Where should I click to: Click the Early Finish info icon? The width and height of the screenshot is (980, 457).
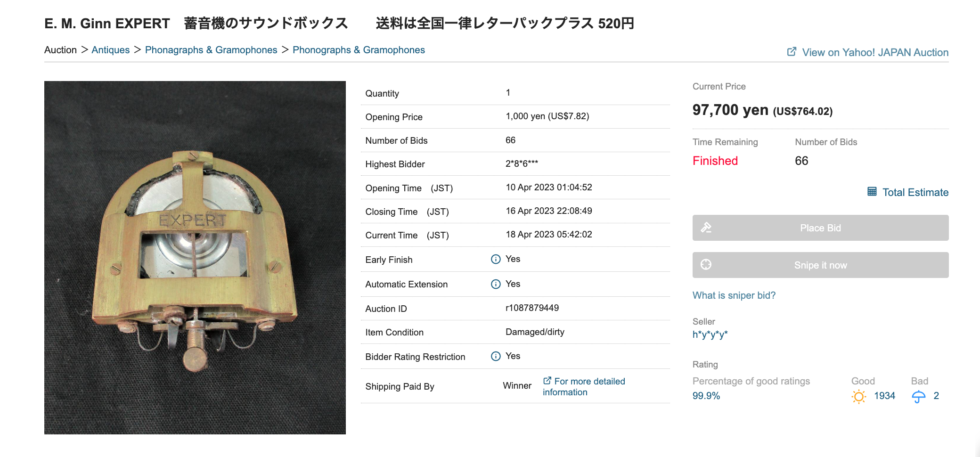[x=496, y=259]
